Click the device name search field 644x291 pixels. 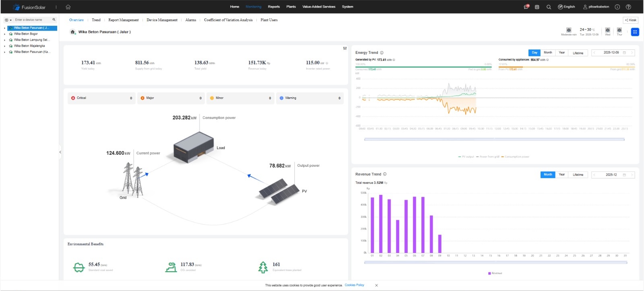tap(32, 20)
